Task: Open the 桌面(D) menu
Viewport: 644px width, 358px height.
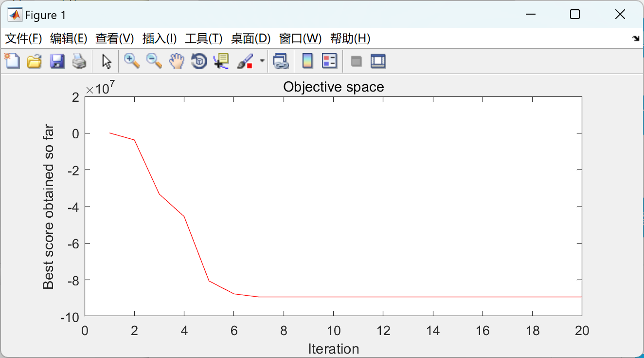Action: pos(250,38)
